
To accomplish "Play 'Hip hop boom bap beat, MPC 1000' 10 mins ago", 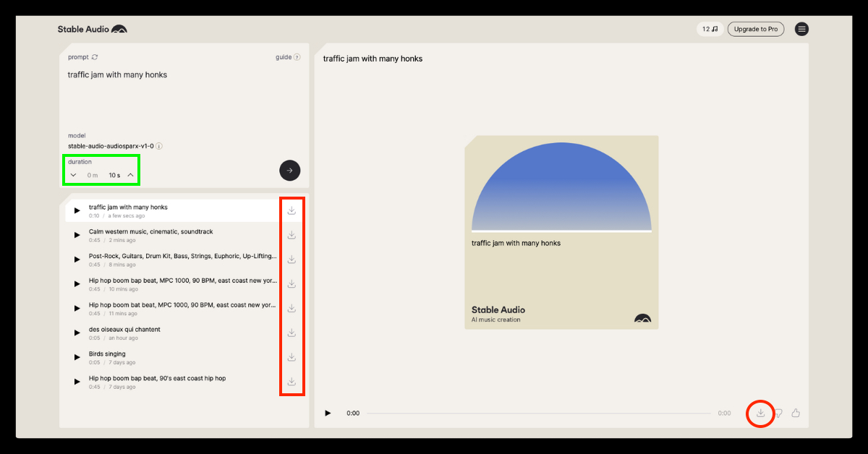I will (77, 283).
